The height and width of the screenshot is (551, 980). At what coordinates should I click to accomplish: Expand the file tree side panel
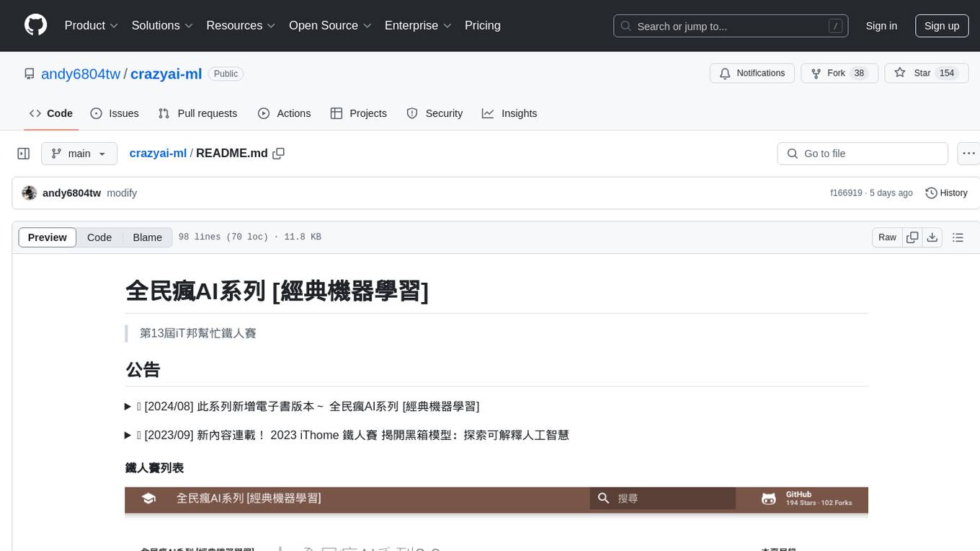24,154
